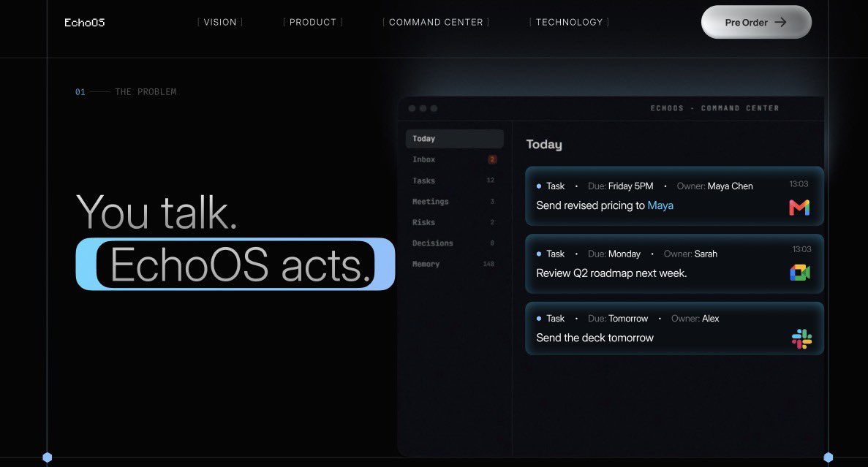Click the red Inbox unread badge
This screenshot has width=868, height=467.
(x=492, y=159)
